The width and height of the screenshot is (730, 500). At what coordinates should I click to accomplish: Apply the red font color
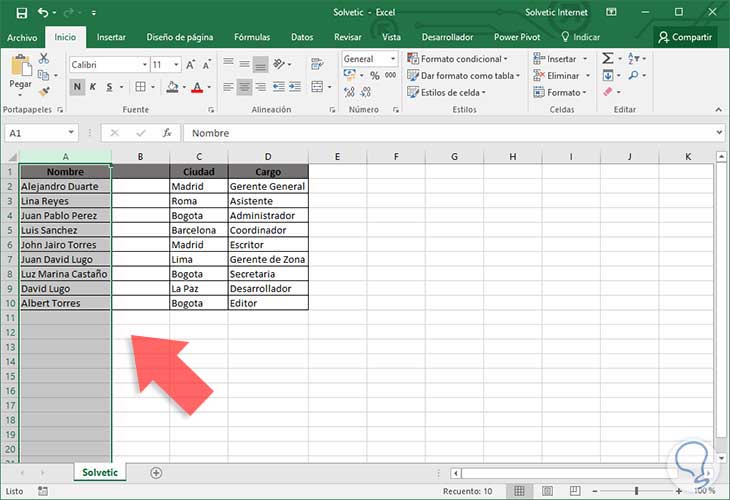pos(197,87)
